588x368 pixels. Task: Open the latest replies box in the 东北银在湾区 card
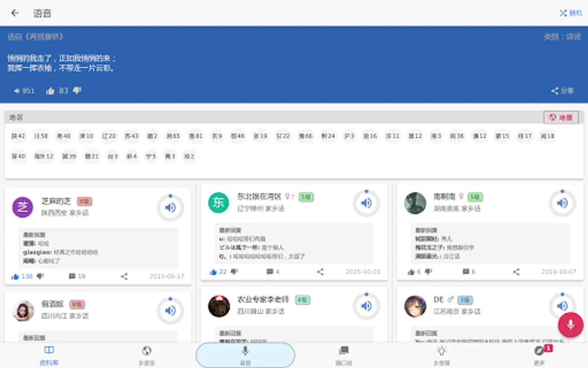pyautogui.click(x=294, y=243)
